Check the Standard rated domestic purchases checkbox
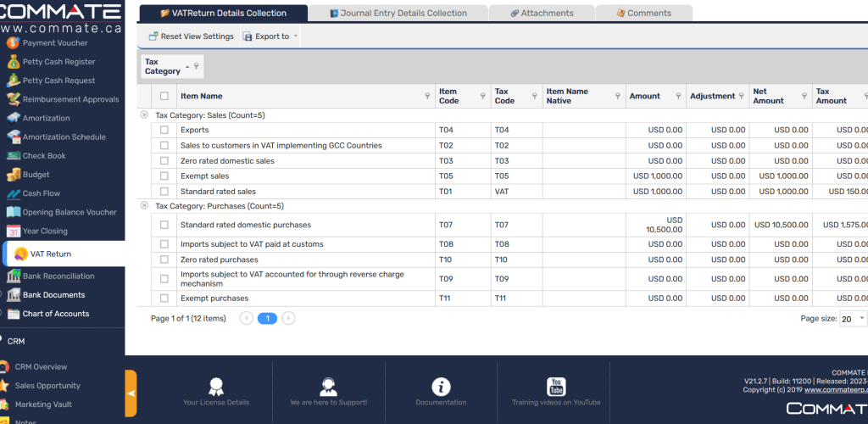This screenshot has width=868, height=424. (164, 225)
